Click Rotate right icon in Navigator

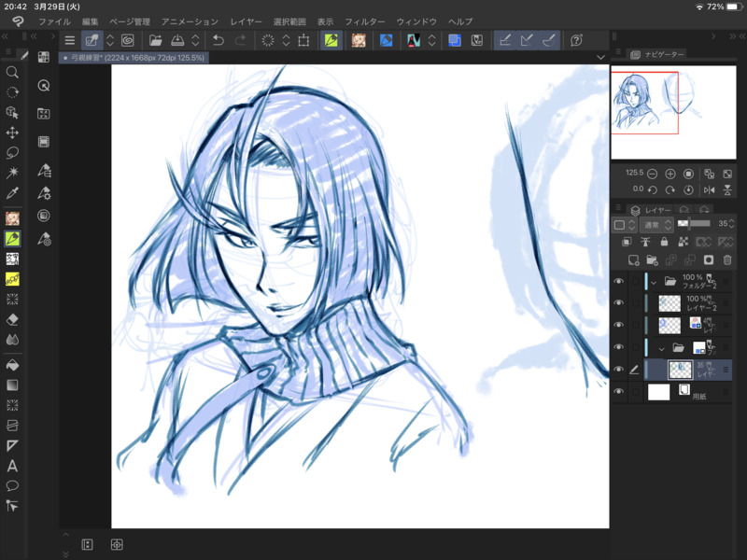(x=670, y=190)
